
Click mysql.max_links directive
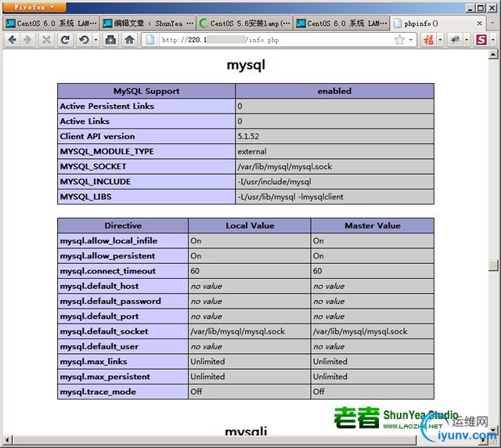point(94,361)
